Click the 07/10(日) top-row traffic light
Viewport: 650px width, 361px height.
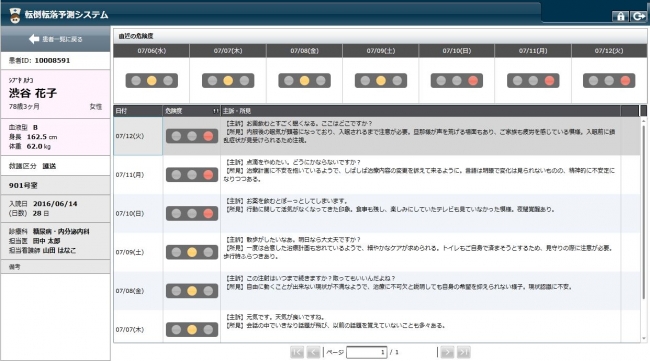(x=457, y=80)
